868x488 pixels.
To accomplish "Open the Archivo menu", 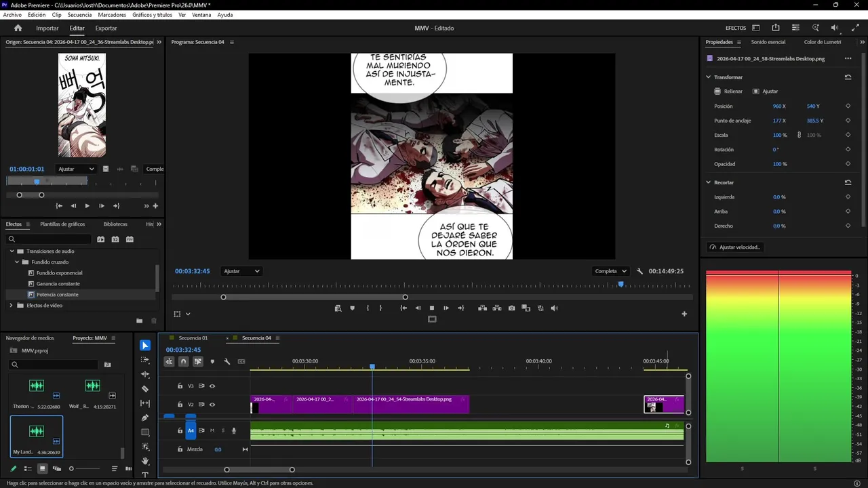I will click(x=12, y=15).
